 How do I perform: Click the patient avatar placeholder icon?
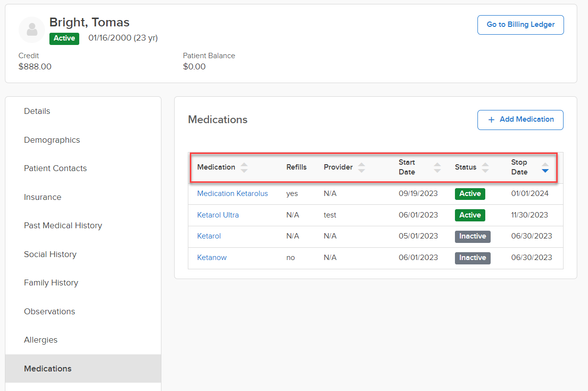point(32,30)
